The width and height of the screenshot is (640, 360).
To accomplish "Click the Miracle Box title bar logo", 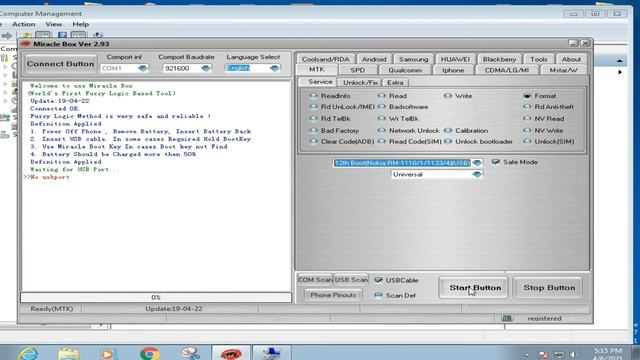I will pyautogui.click(x=25, y=44).
